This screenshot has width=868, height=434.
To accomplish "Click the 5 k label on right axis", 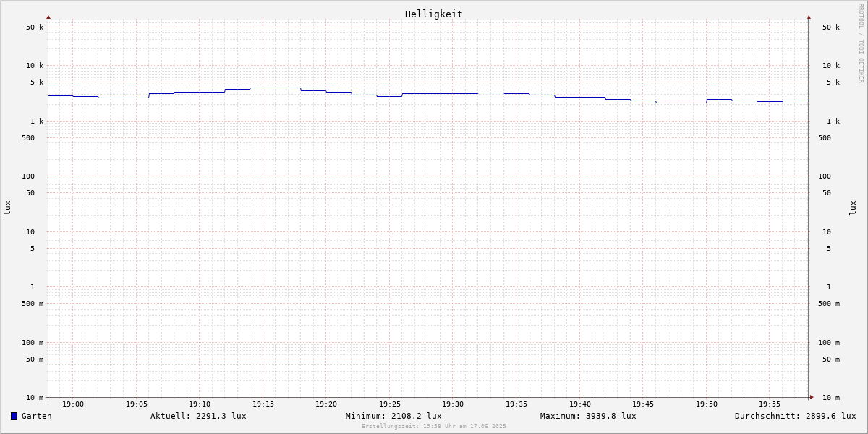I will pos(833,82).
